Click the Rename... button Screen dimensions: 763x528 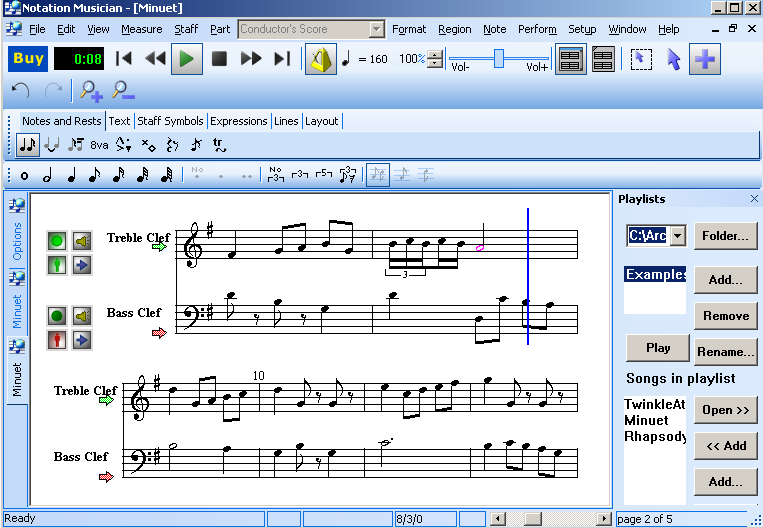(x=725, y=352)
